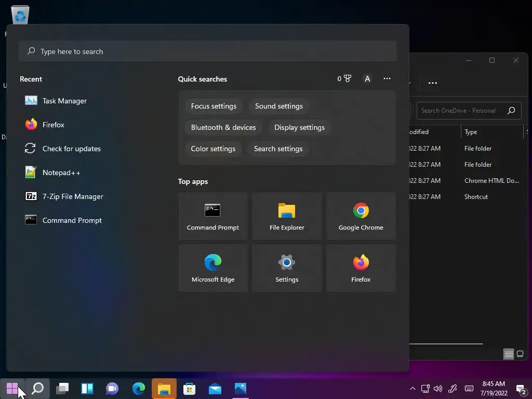Switch to File Explorer on taskbar

click(164, 389)
